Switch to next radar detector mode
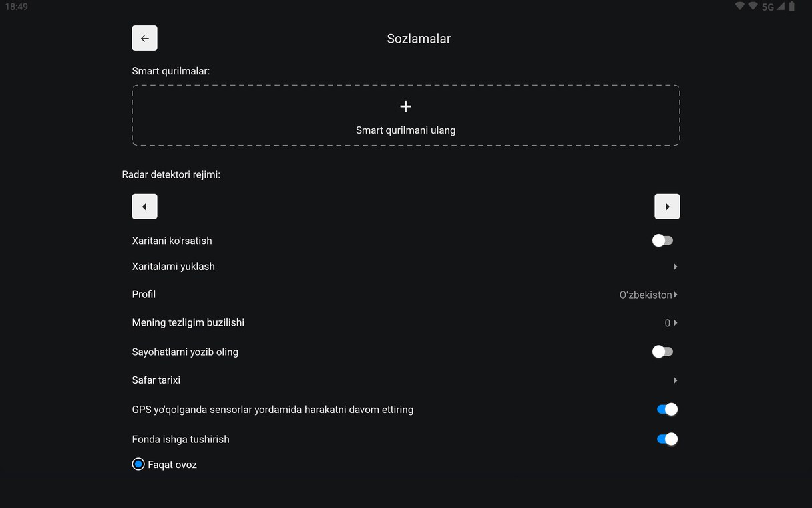 pyautogui.click(x=667, y=207)
